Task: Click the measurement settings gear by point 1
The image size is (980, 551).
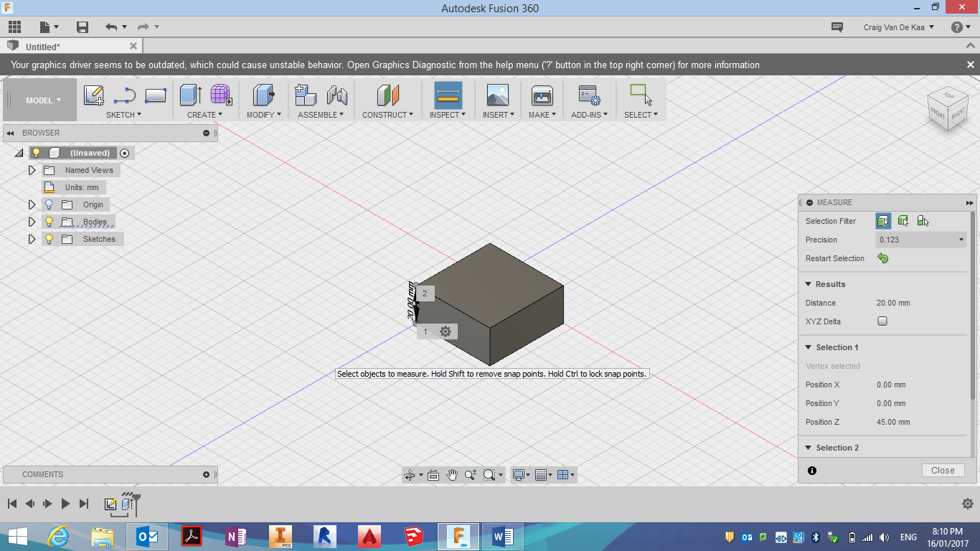Action: [446, 331]
